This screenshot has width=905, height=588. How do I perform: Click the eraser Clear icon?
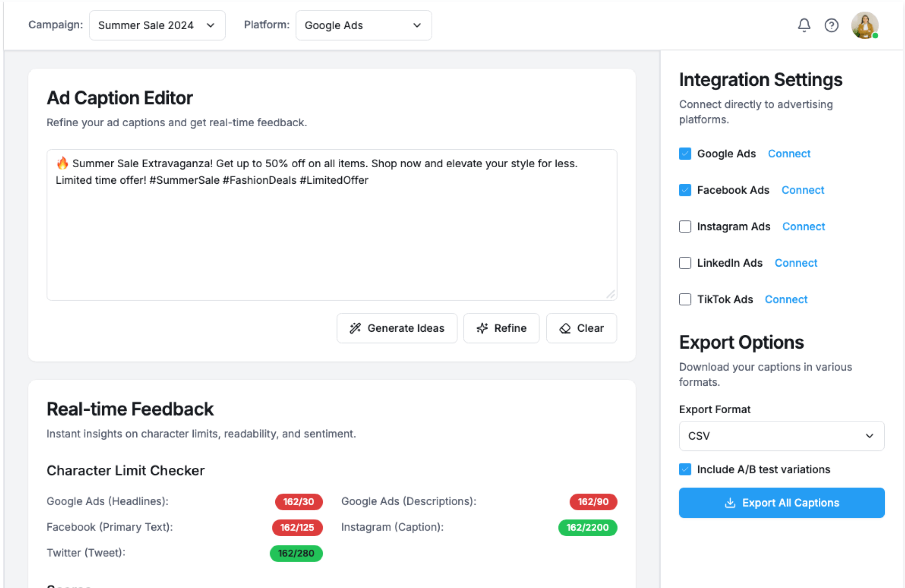click(x=565, y=328)
